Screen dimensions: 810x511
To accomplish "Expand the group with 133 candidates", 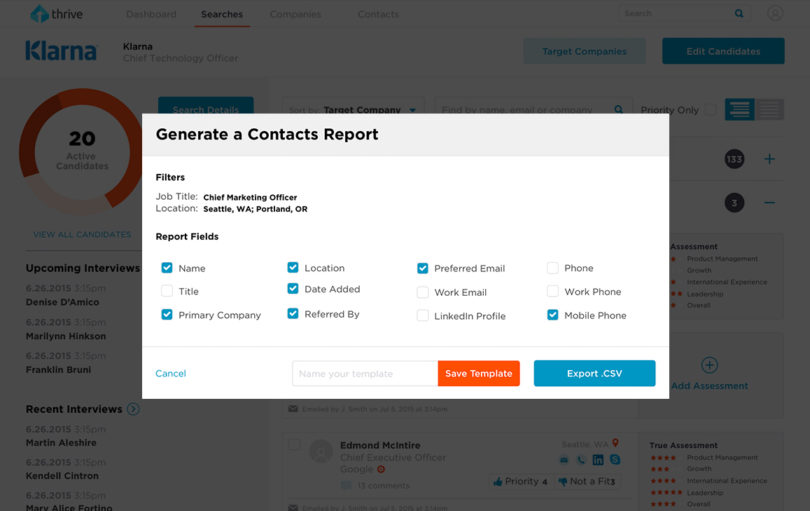I will [x=769, y=159].
